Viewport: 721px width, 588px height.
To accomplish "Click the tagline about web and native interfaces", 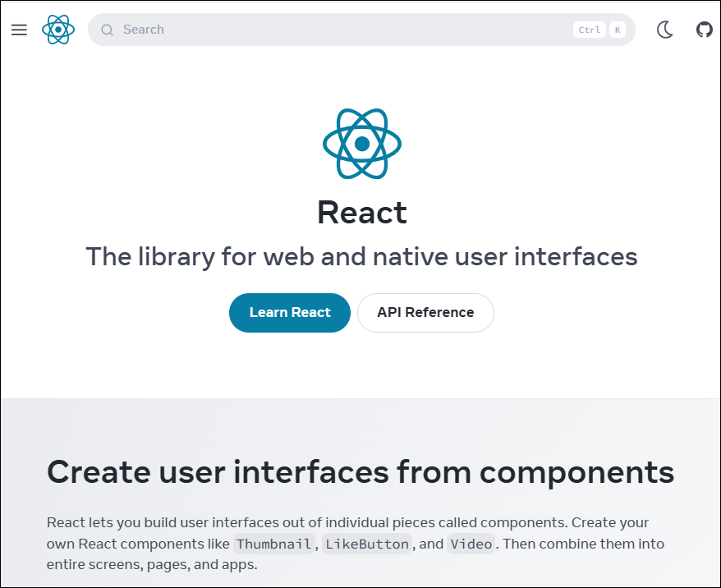I will pos(361,256).
